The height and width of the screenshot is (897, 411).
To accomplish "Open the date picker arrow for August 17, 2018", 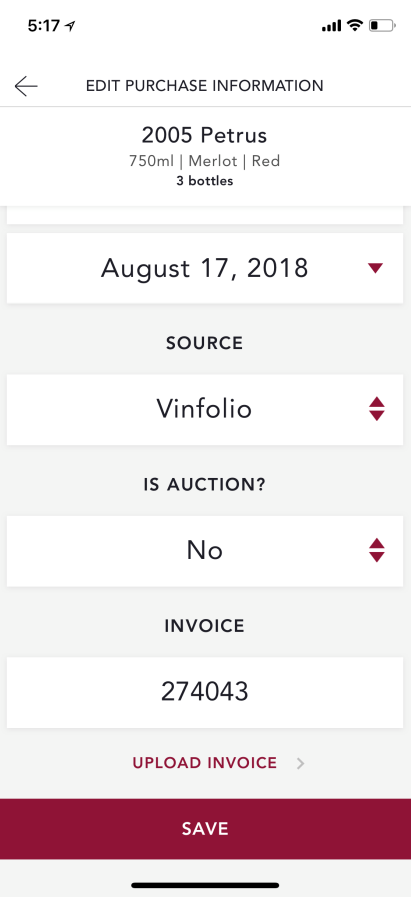I will (376, 268).
